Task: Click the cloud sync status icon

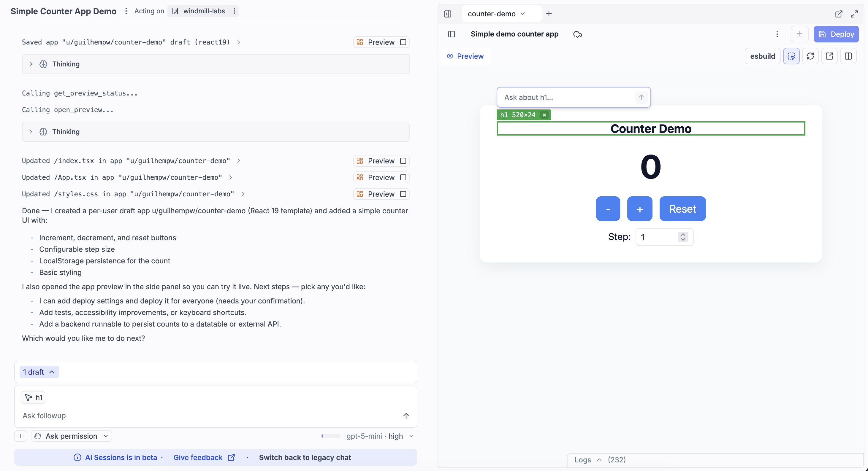Action: 578,34
